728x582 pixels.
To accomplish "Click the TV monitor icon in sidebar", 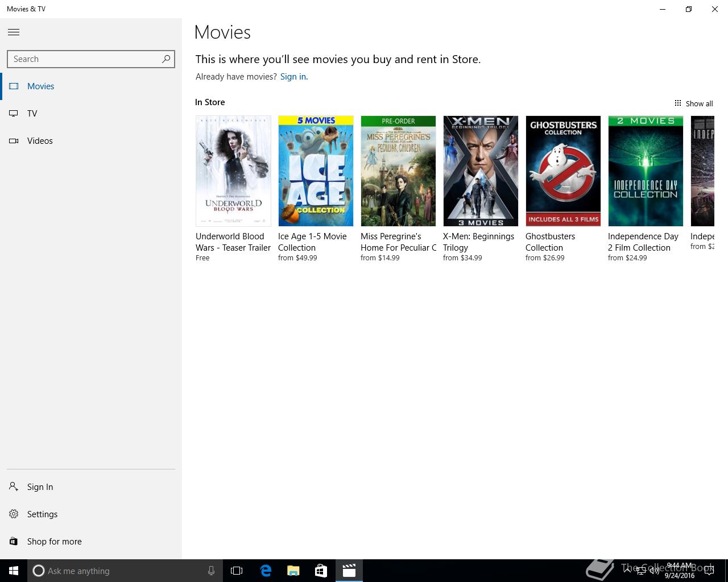I will click(x=14, y=114).
